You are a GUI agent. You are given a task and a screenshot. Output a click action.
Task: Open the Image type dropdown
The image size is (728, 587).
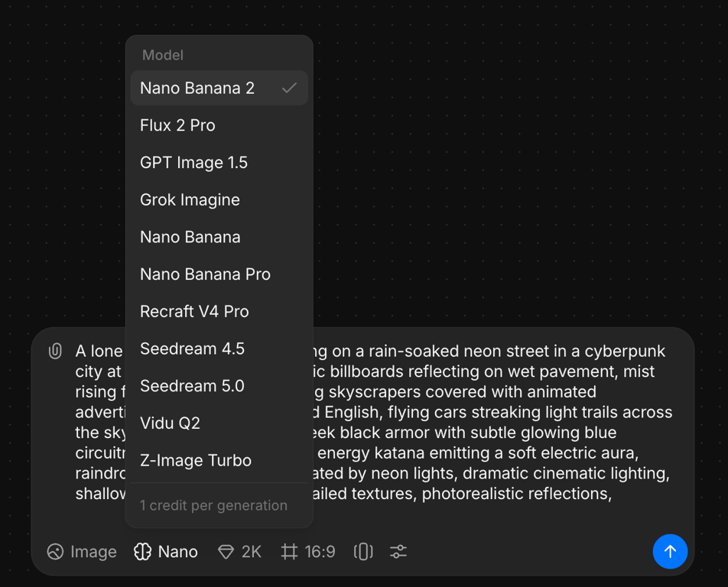click(82, 552)
